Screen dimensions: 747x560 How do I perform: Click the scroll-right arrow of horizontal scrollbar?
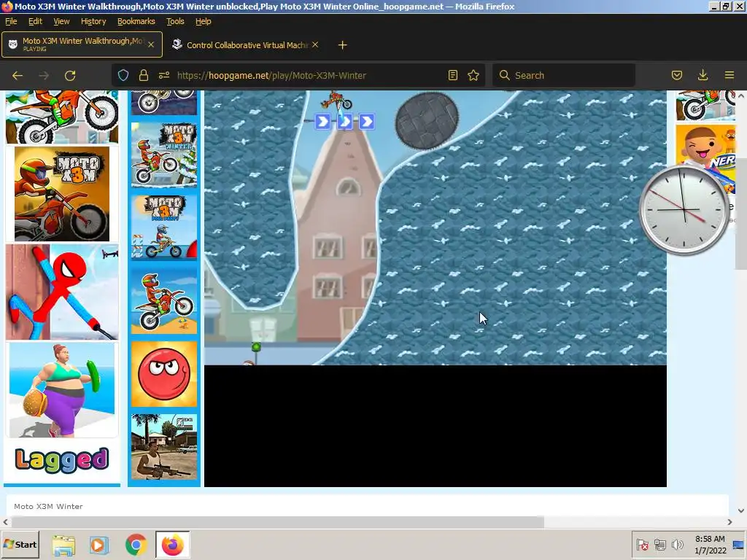(729, 522)
